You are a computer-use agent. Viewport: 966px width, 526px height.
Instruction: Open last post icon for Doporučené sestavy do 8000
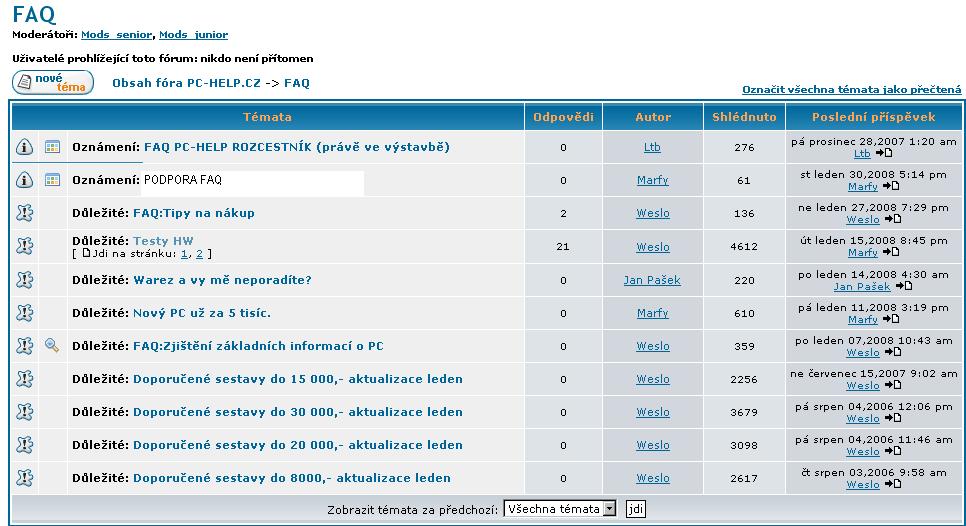(x=889, y=485)
